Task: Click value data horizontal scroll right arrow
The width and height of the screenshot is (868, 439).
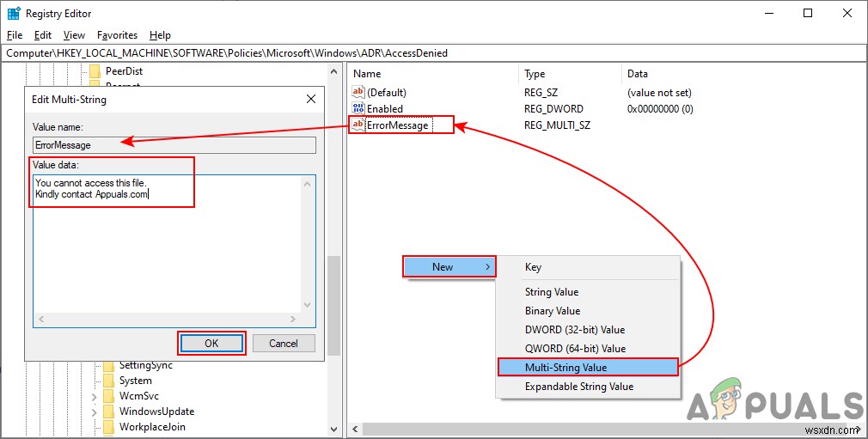Action: (293, 320)
